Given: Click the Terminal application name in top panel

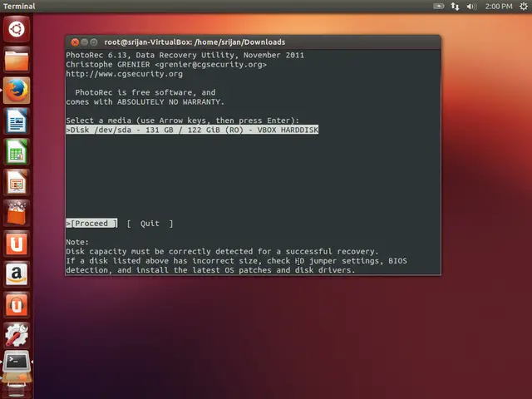Looking at the screenshot, I should pyautogui.click(x=19, y=6).
